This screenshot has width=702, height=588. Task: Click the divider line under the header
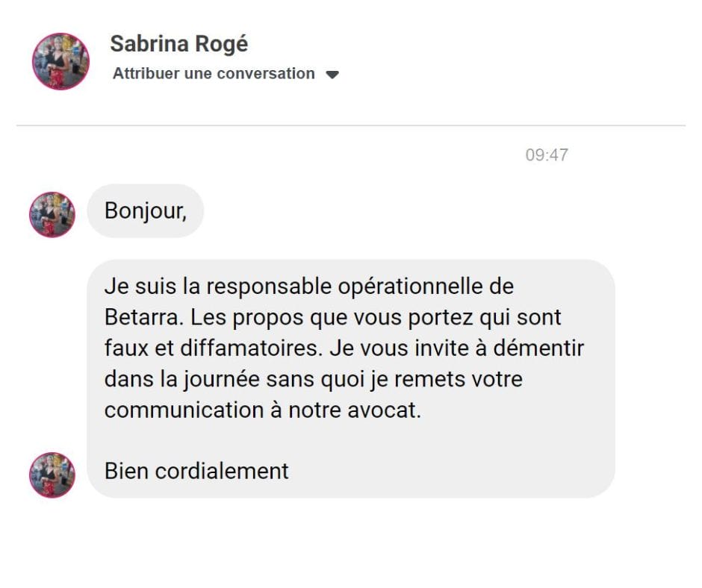point(351,125)
